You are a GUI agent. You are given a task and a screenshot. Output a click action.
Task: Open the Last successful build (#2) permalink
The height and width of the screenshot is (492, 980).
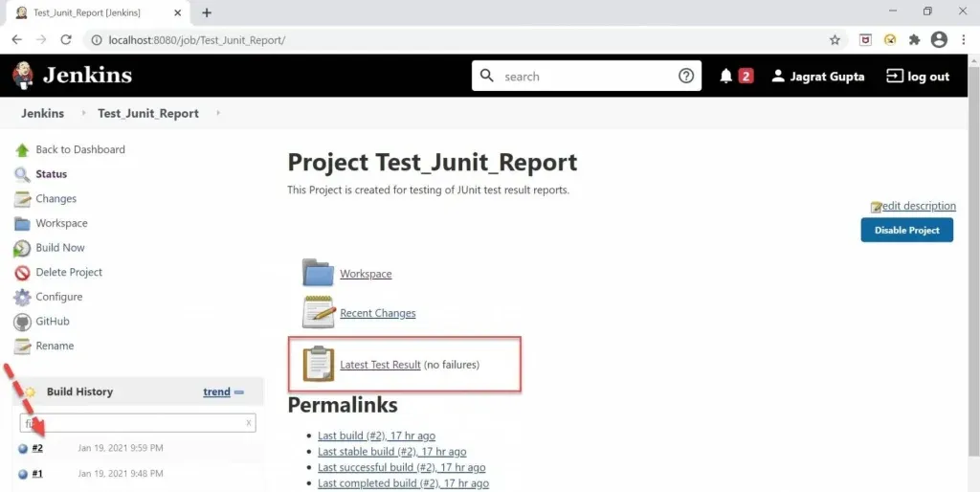(401, 468)
